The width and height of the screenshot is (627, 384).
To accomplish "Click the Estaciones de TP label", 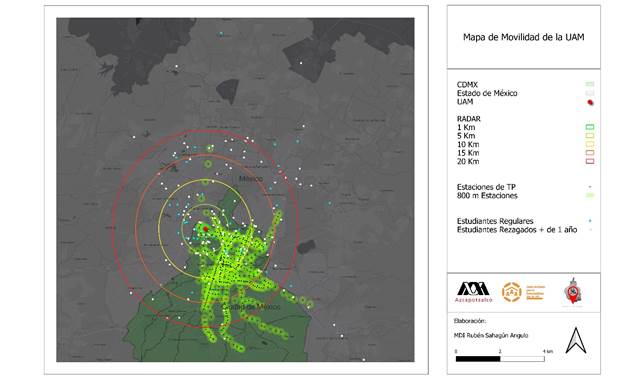I will [486, 187].
